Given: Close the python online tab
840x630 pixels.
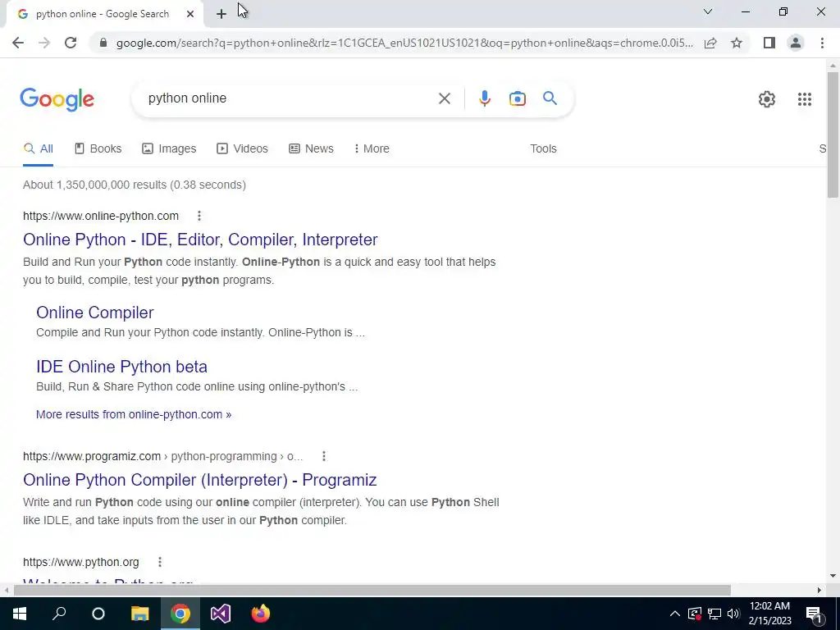Looking at the screenshot, I should click(190, 14).
